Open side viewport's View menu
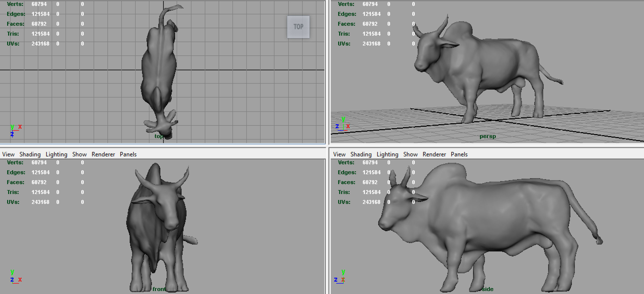This screenshot has height=294, width=644. 339,154
